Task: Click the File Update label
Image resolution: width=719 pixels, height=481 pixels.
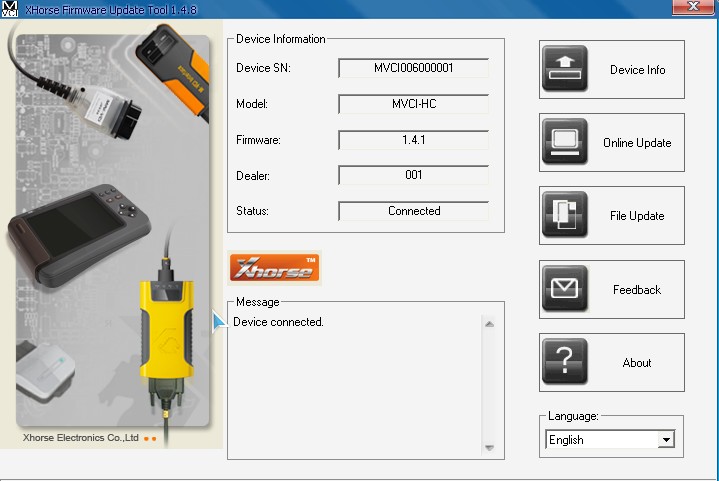Action: pyautogui.click(x=637, y=216)
